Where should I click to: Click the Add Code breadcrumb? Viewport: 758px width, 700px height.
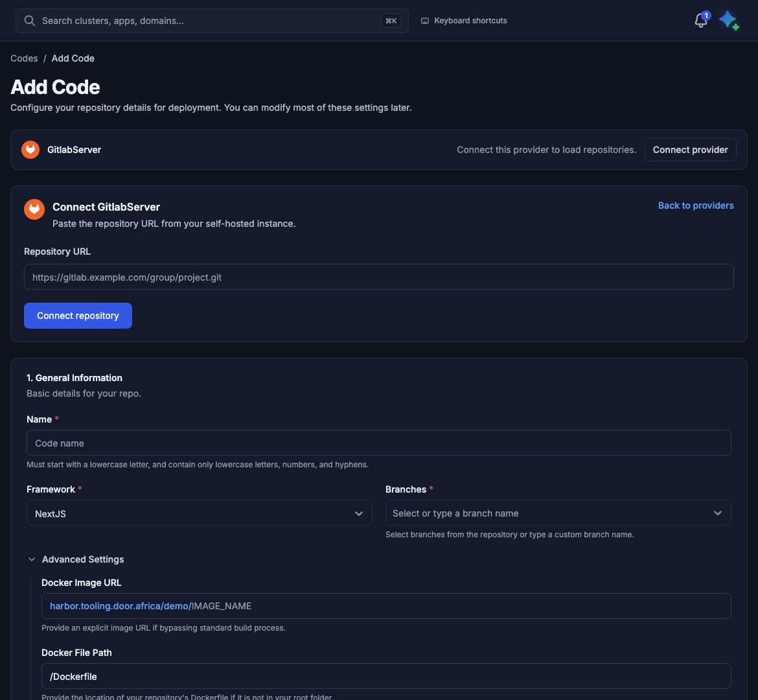(73, 58)
